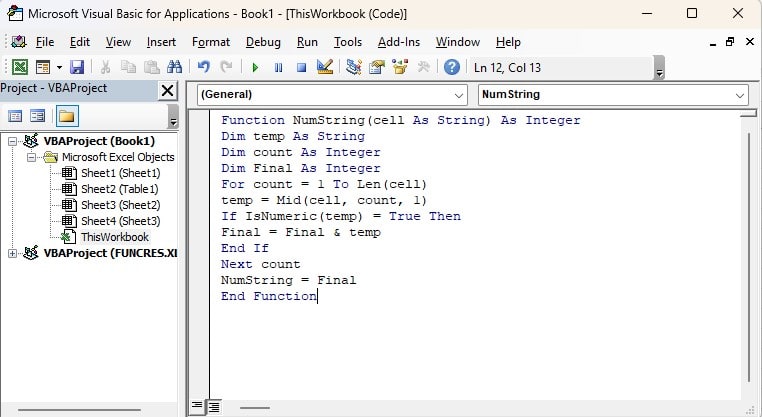This screenshot has height=417, width=762.
Task: Open Insert object dropdown arrow
Action: click(x=59, y=67)
